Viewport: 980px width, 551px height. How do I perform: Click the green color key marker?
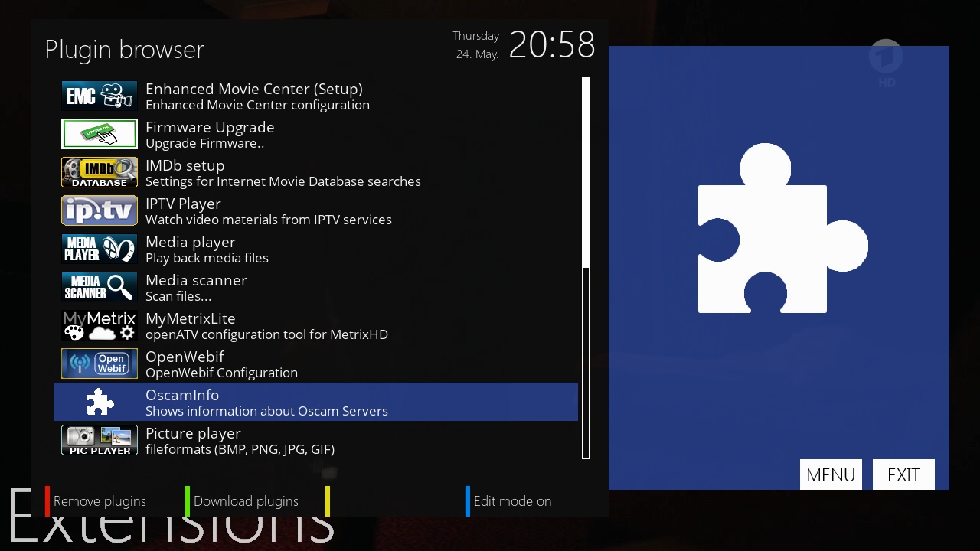click(188, 501)
